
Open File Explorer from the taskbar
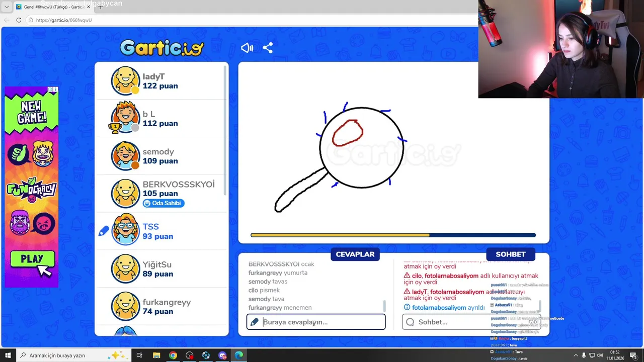[x=156, y=355]
